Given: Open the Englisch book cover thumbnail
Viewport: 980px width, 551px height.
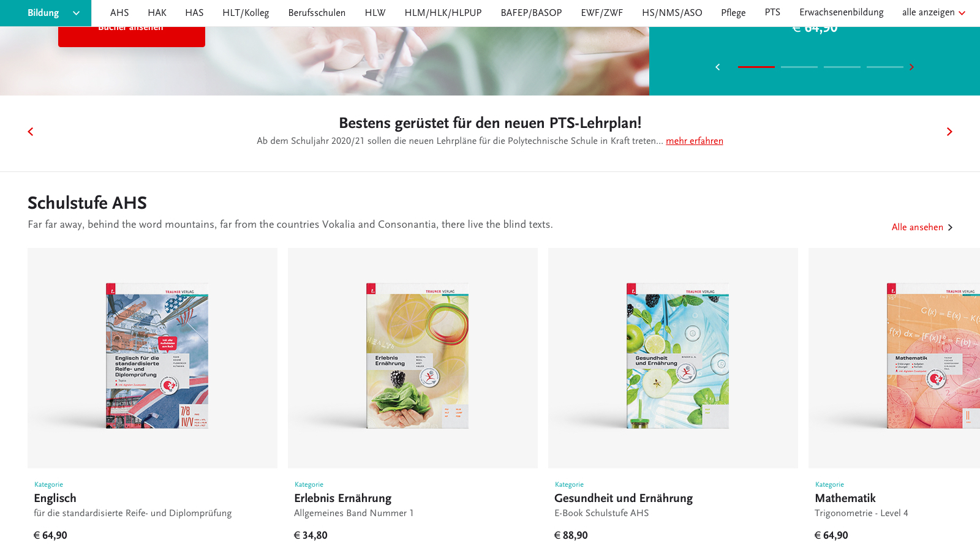Looking at the screenshot, I should (x=157, y=356).
